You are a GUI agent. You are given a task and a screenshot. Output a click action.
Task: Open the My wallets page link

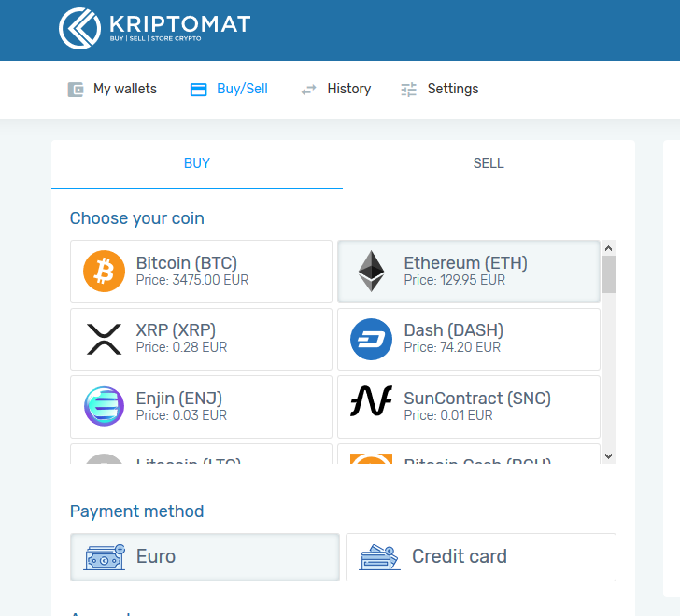[125, 89]
